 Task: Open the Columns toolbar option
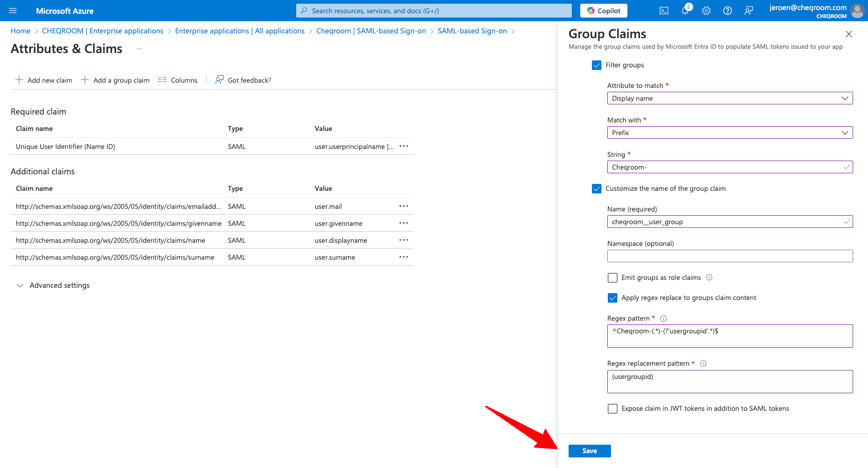[x=178, y=80]
